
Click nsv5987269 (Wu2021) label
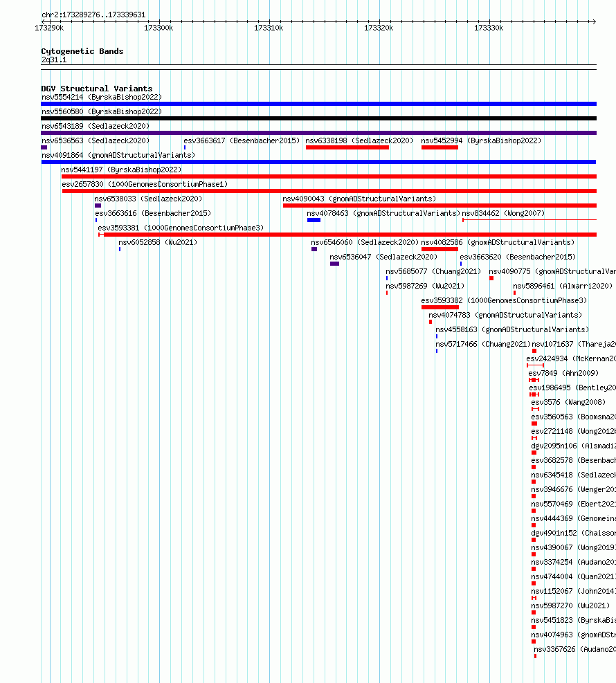coord(425,286)
